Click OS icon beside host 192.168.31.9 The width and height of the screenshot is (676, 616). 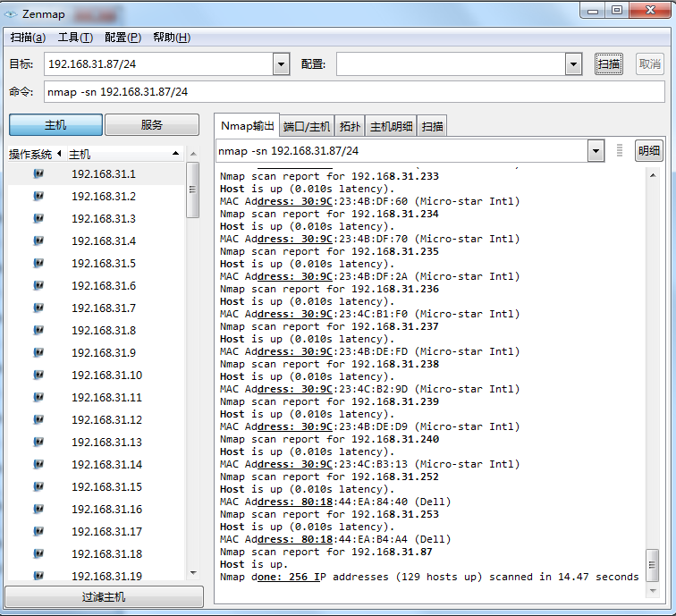point(38,352)
